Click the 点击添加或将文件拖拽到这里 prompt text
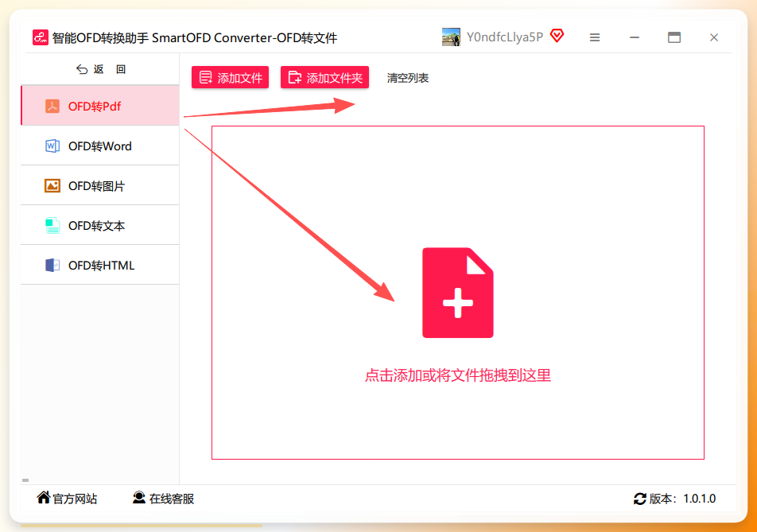757x532 pixels. (x=458, y=375)
